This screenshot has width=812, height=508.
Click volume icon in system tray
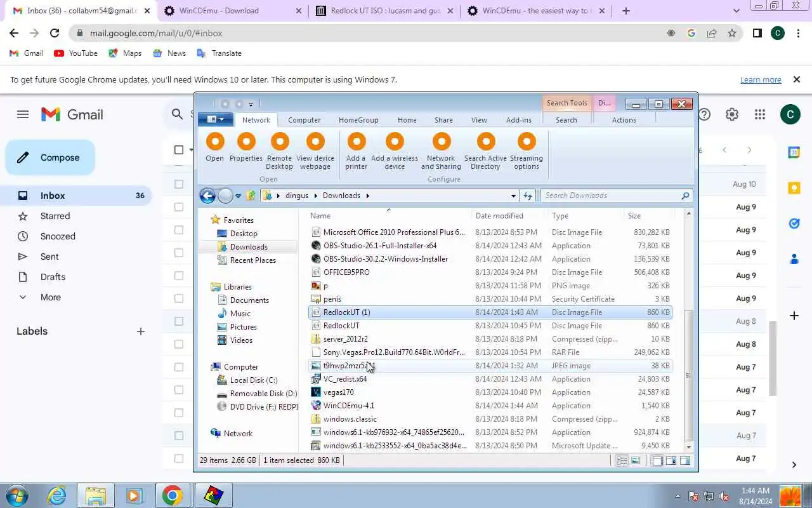(x=724, y=497)
